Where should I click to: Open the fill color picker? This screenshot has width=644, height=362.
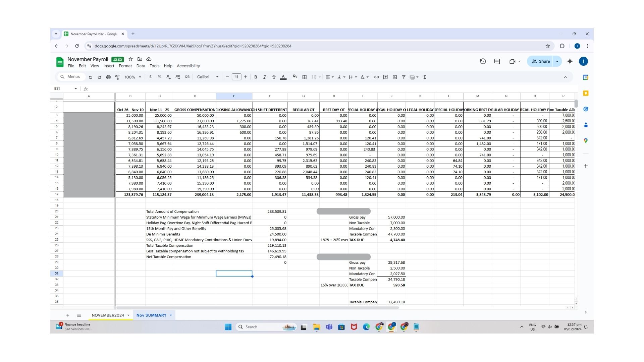[294, 77]
